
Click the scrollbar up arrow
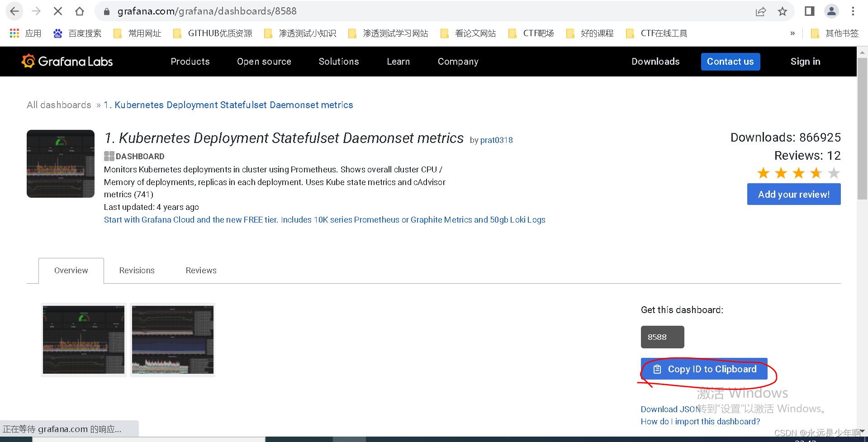click(x=862, y=52)
